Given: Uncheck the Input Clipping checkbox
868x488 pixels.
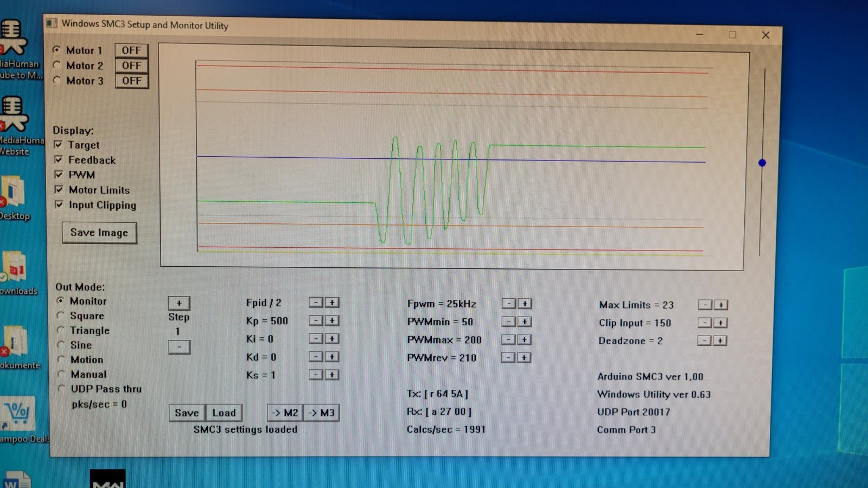Looking at the screenshot, I should tap(59, 204).
